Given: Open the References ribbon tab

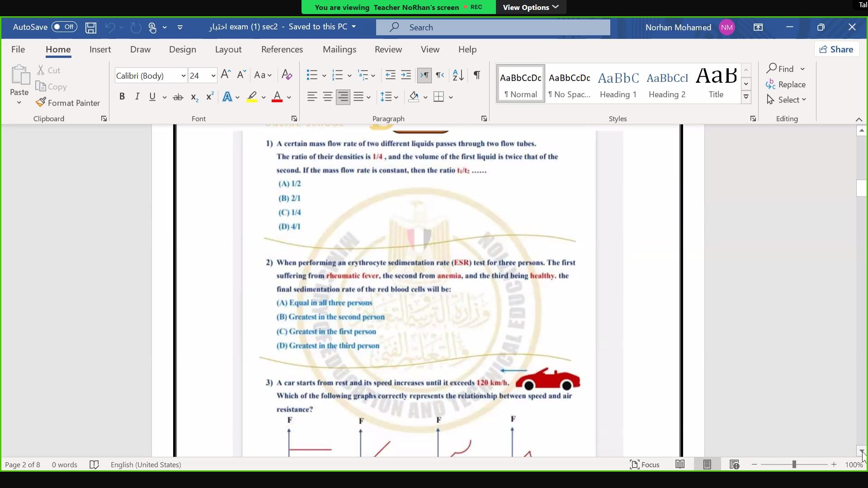Looking at the screenshot, I should [282, 49].
